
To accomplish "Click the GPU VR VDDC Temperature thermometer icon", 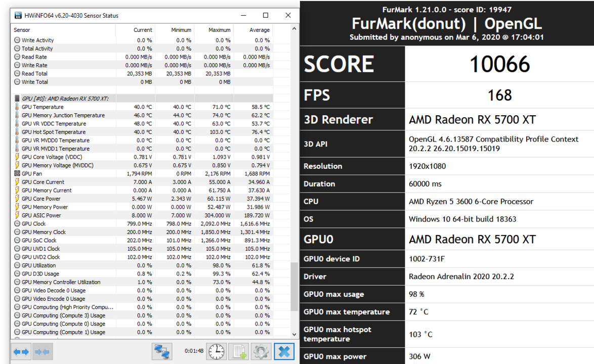I will [x=17, y=124].
